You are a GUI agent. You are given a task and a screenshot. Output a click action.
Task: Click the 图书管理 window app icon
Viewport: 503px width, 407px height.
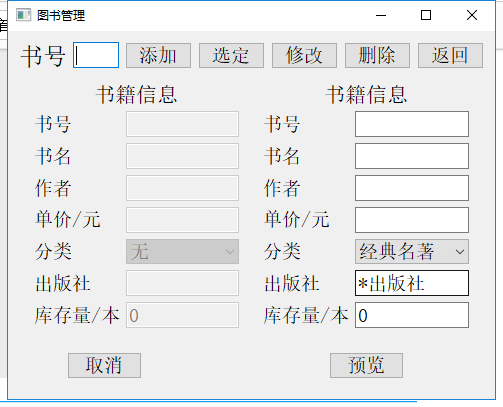click(x=23, y=15)
